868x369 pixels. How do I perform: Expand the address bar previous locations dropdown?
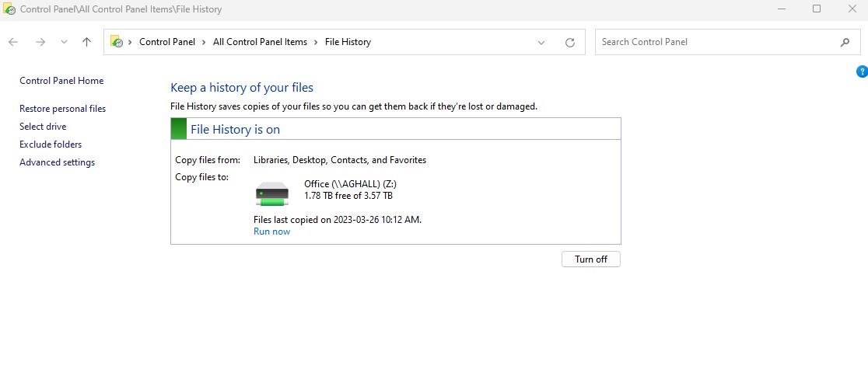pos(541,43)
